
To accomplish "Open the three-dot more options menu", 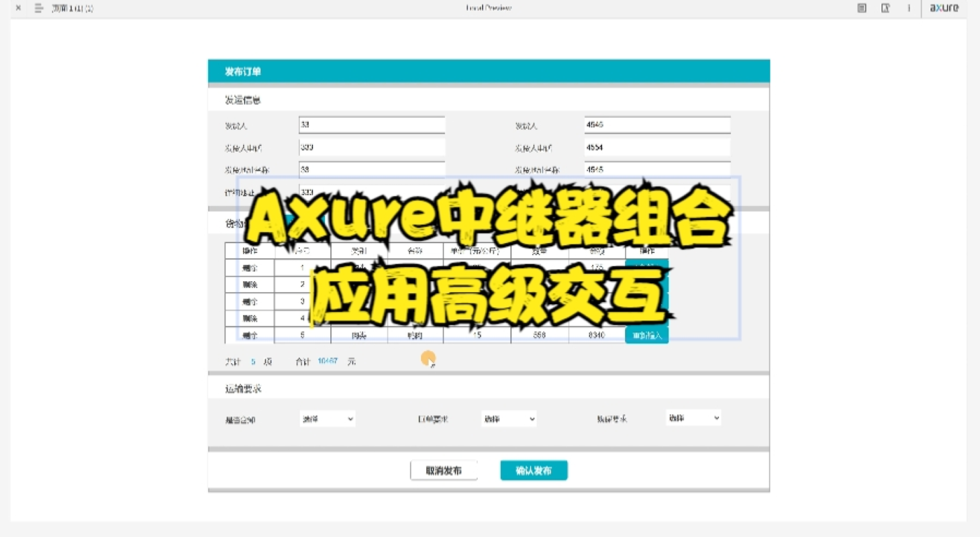I will click(x=909, y=8).
